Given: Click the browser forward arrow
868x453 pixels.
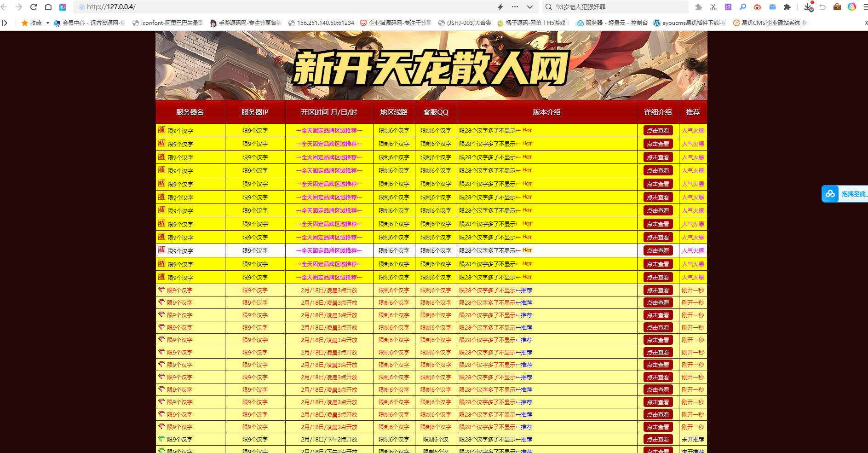Looking at the screenshot, I should pos(19,7).
